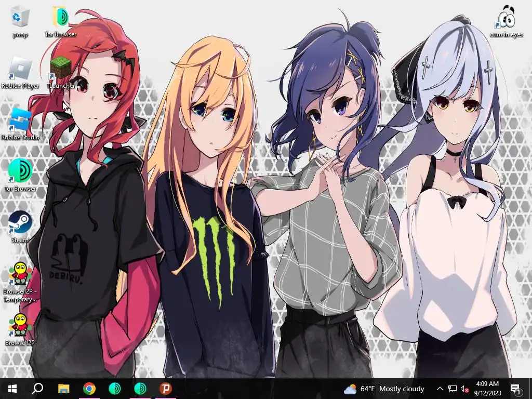Switch to first Tor Browser taskbar icon
Viewport: 532px width, 399px height.
click(x=115, y=389)
